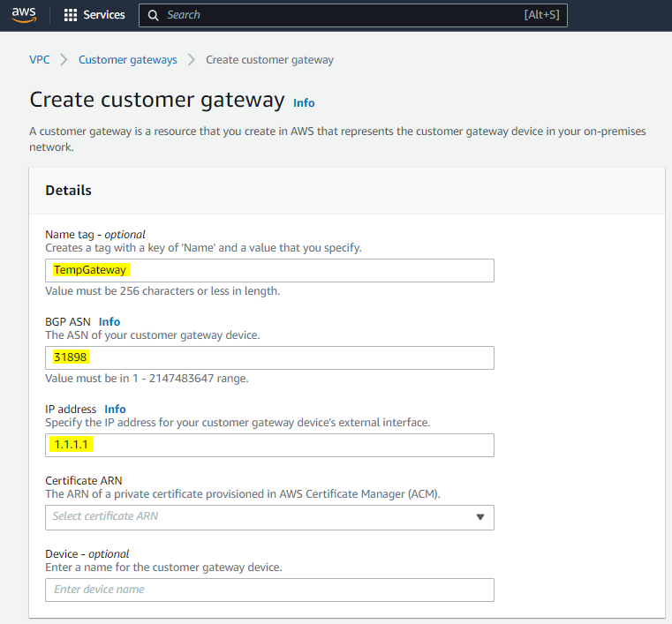Image resolution: width=672 pixels, height=624 pixels.
Task: Open the BGP ASN Info link
Action: pos(109,321)
